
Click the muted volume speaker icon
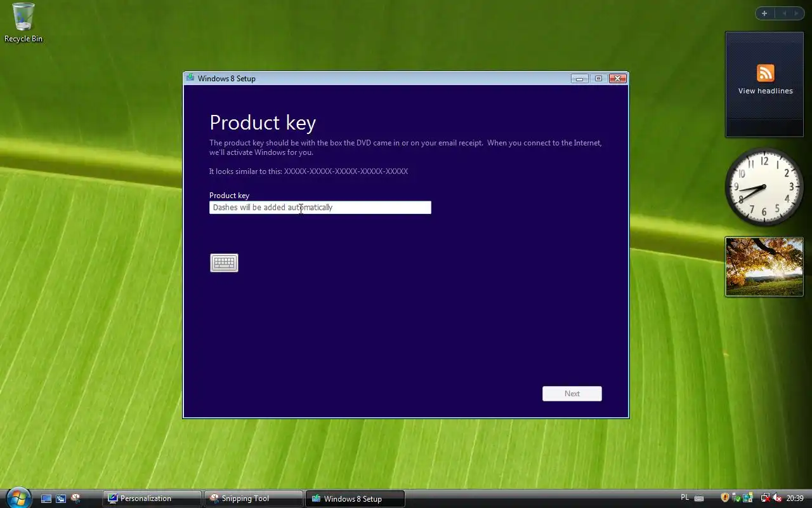pyautogui.click(x=777, y=498)
